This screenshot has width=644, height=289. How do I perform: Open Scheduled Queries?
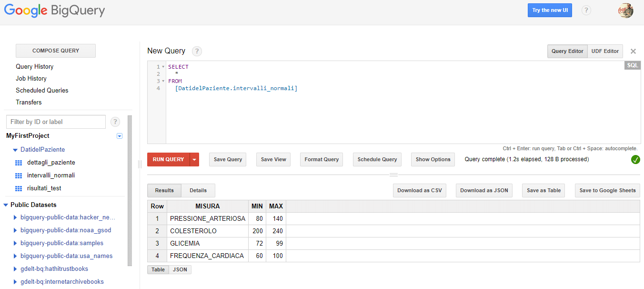(x=42, y=91)
